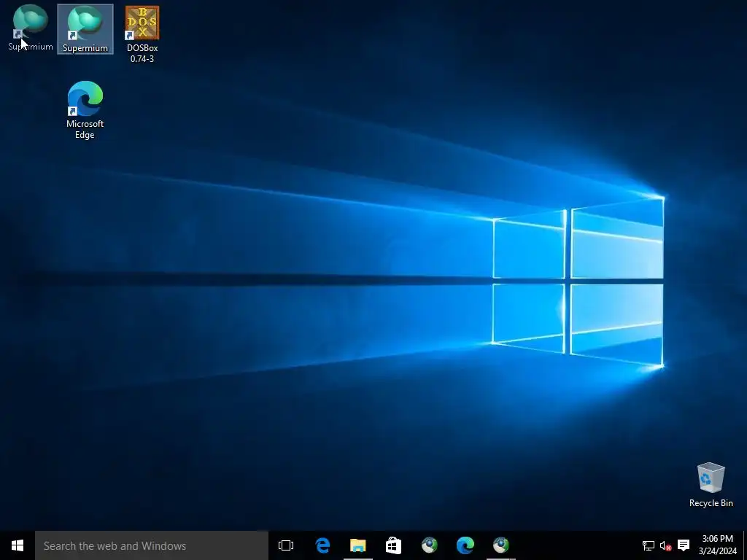Viewport: 747px width, 560px height.
Task: Open the Action Center notifications icon
Action: pos(684,545)
